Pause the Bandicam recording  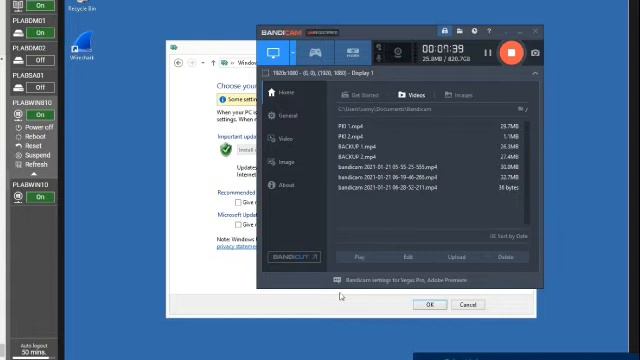(x=488, y=53)
